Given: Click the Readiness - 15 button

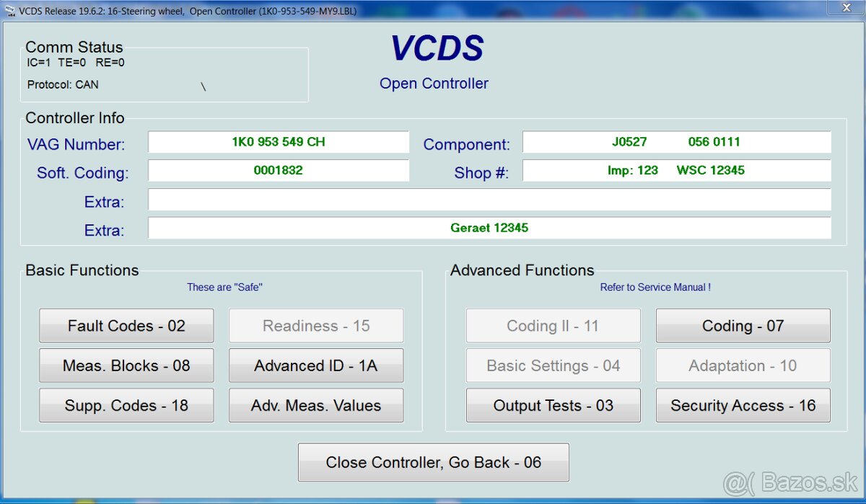Looking at the screenshot, I should [316, 325].
